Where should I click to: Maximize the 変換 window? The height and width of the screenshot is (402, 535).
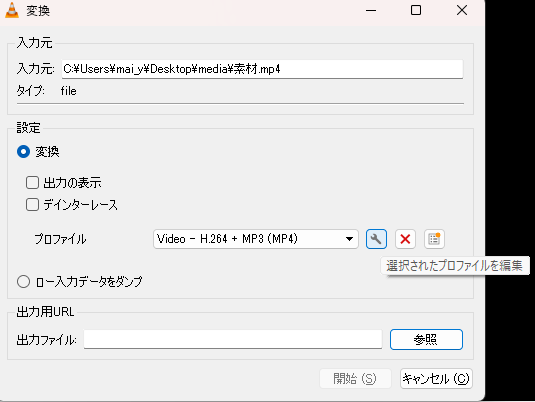416,11
